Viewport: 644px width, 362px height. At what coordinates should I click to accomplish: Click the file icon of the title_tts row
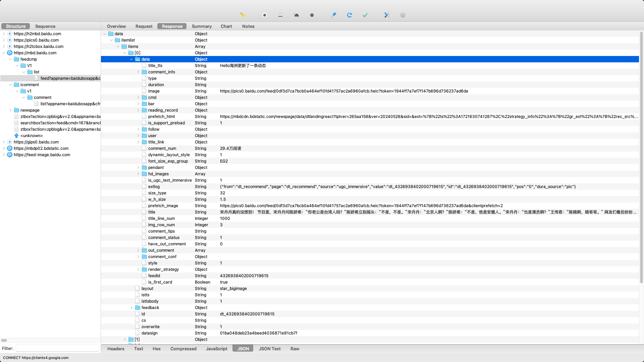(144, 65)
